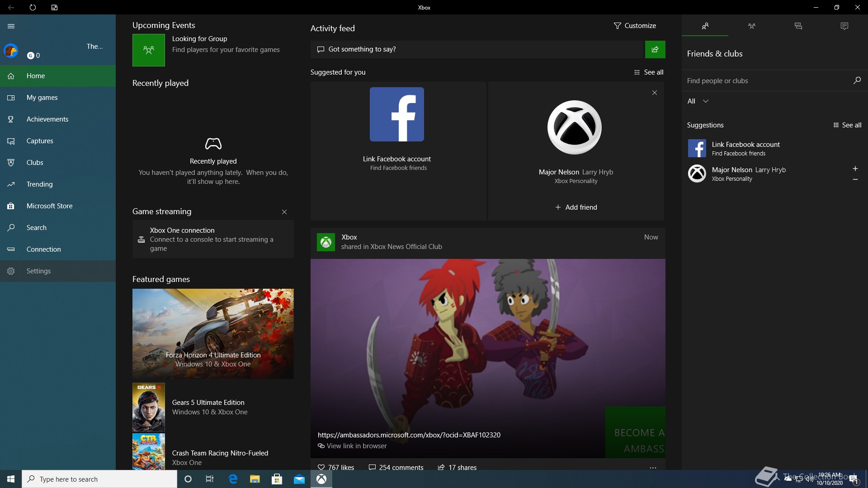Screen dimensions: 868x488
Task: Add Major Nelson via plus icon
Action: [855, 169]
